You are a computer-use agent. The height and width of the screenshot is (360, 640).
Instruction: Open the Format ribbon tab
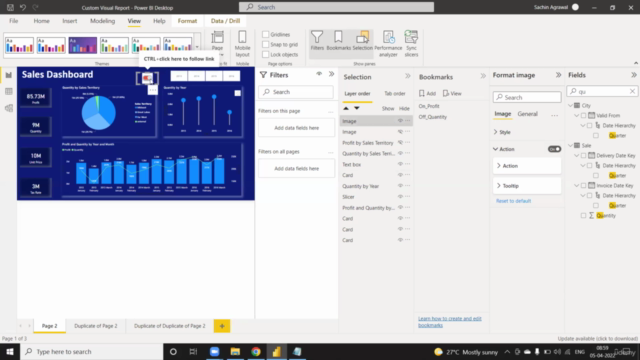(x=187, y=21)
